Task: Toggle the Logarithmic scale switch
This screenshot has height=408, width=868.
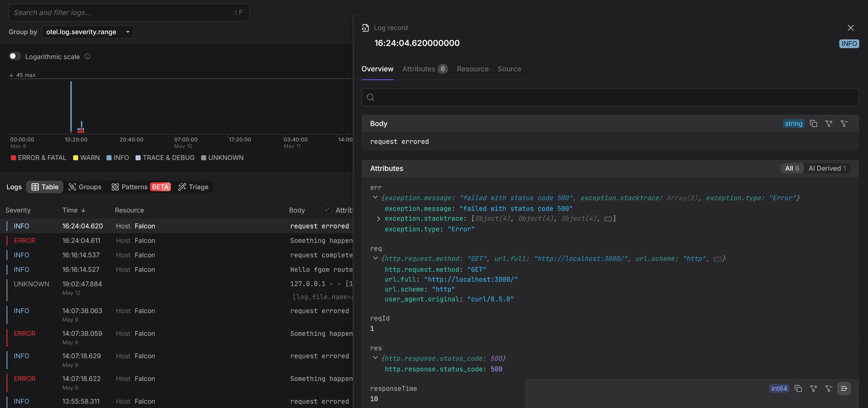Action: pos(15,56)
